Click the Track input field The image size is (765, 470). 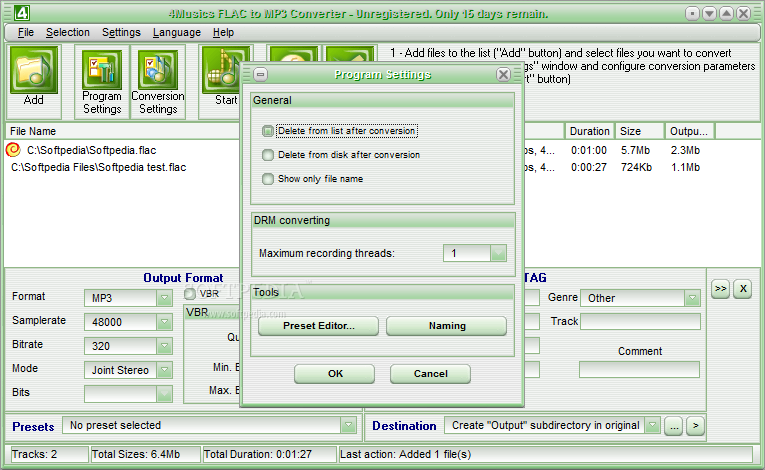pyautogui.click(x=640, y=321)
